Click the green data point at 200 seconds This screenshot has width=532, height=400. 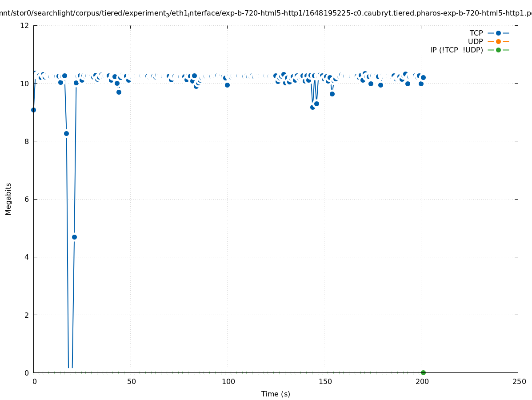(x=423, y=372)
